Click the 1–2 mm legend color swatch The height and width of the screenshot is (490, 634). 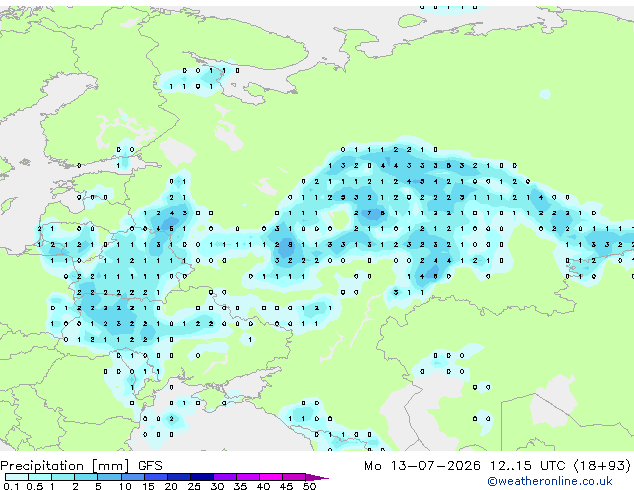click(63, 477)
